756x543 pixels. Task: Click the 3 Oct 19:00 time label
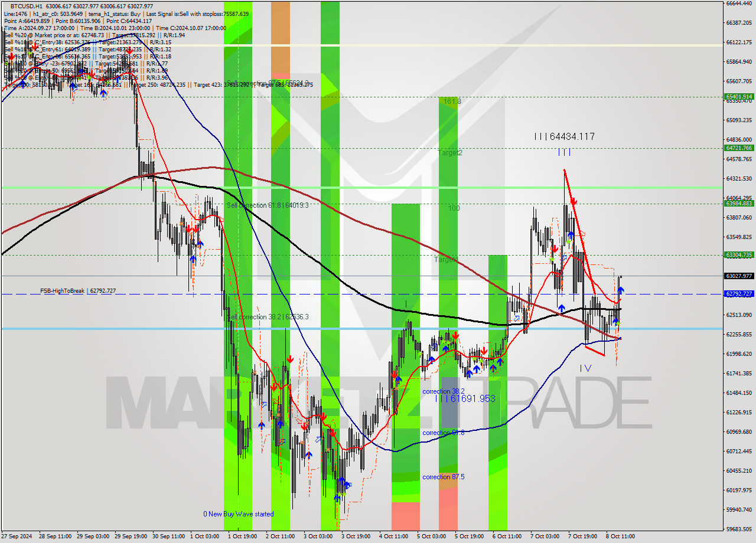pos(356,537)
